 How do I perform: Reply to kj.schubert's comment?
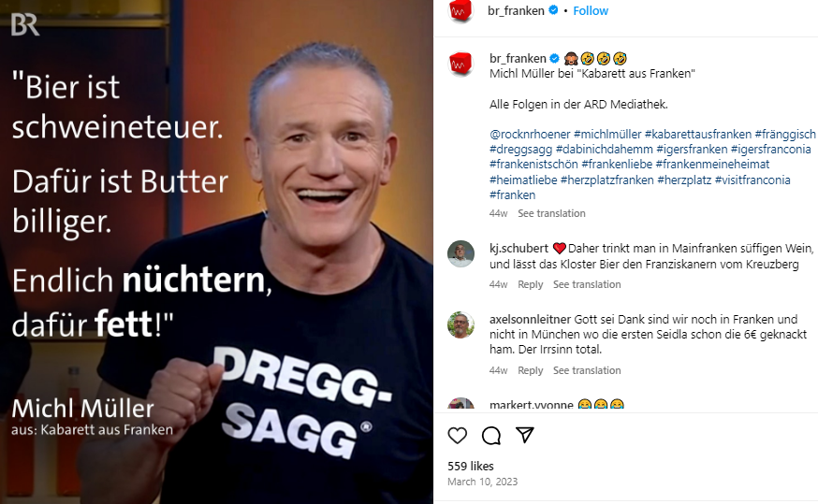(530, 284)
